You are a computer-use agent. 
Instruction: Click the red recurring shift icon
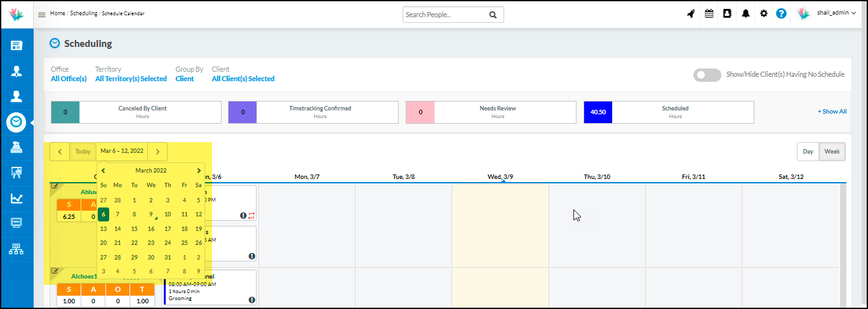coord(251,216)
